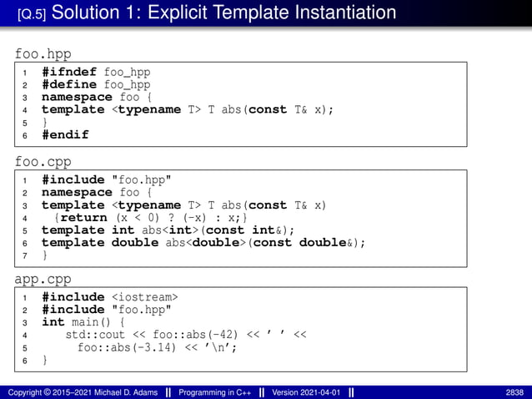The width and height of the screenshot is (532, 399).
Task: Click abs template definition header in foo.cpp
Action: click(x=184, y=205)
